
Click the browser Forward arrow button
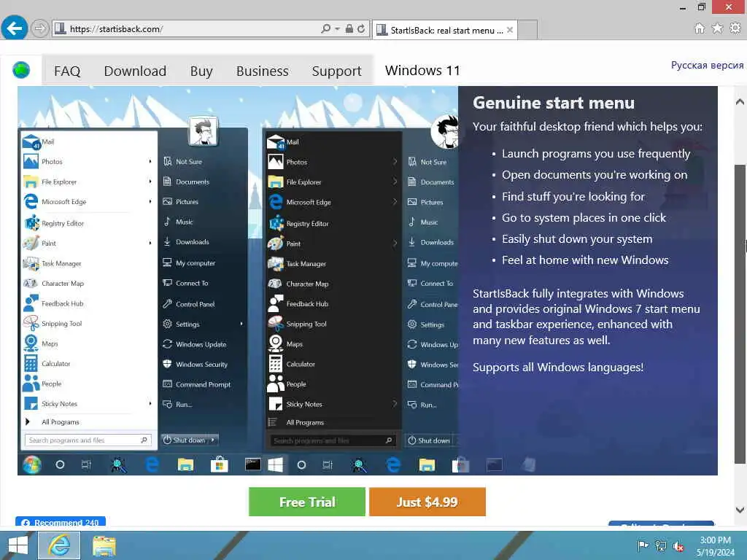pyautogui.click(x=40, y=29)
